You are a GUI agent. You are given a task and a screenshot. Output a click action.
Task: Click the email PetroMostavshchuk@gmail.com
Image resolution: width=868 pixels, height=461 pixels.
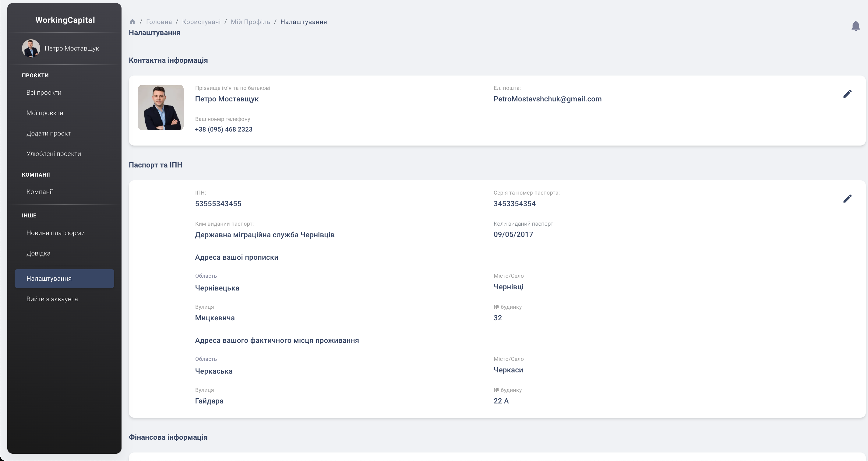[x=547, y=99]
